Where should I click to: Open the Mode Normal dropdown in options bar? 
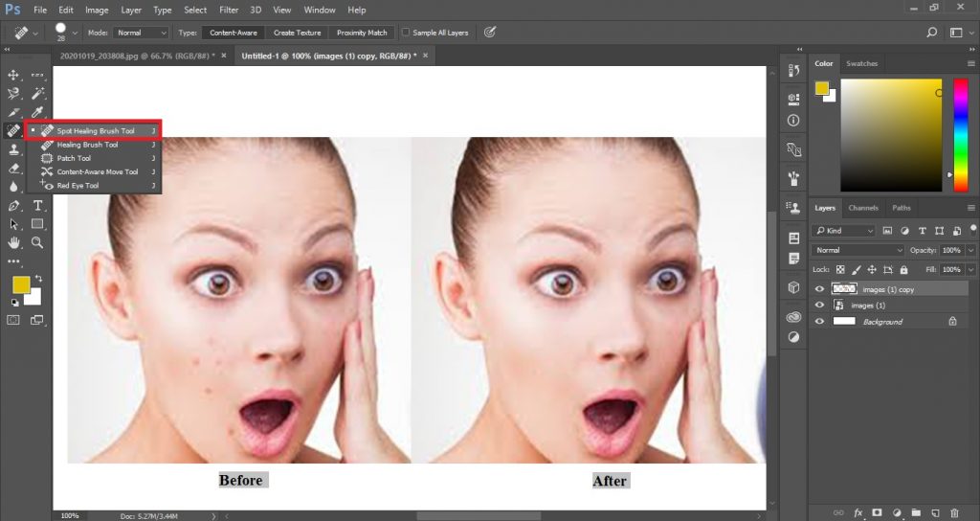(x=142, y=33)
